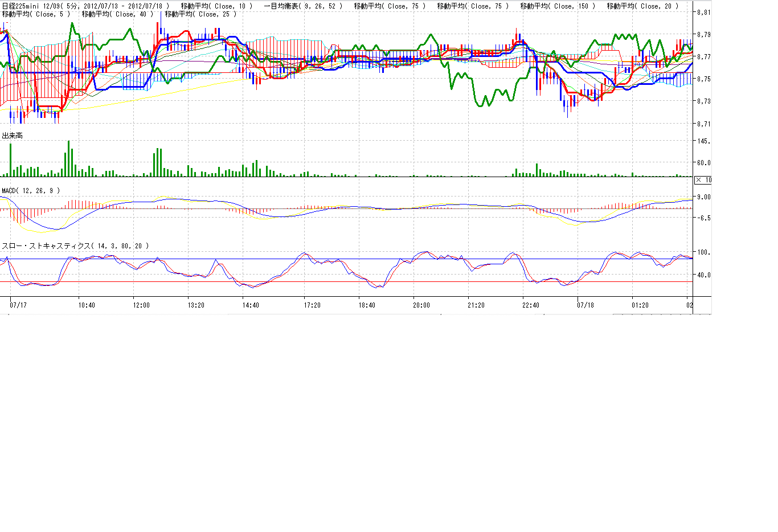Select the 一目均衡表 (9, 26, 52) indicator label
Image resolution: width=778 pixels, height=532 pixels.
point(303,6)
